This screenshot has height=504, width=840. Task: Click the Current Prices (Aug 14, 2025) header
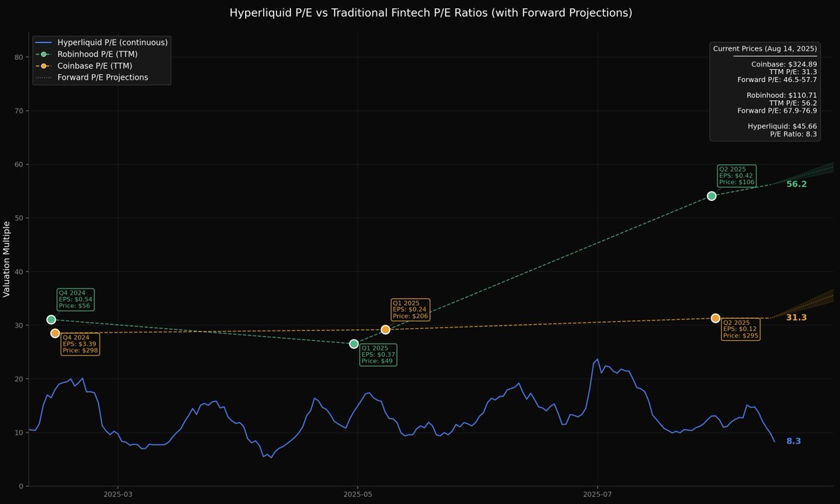(x=764, y=48)
